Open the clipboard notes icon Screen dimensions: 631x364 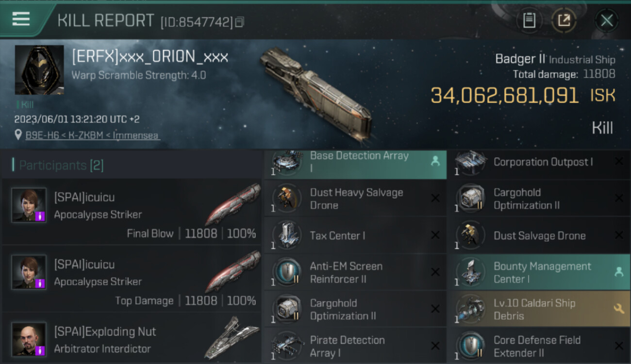(529, 20)
